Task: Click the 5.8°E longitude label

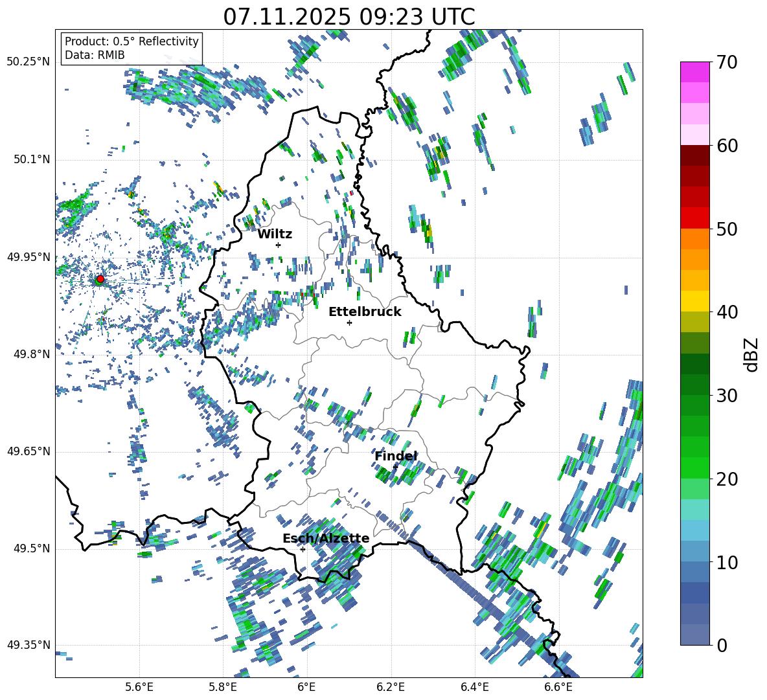Action: [x=223, y=687]
